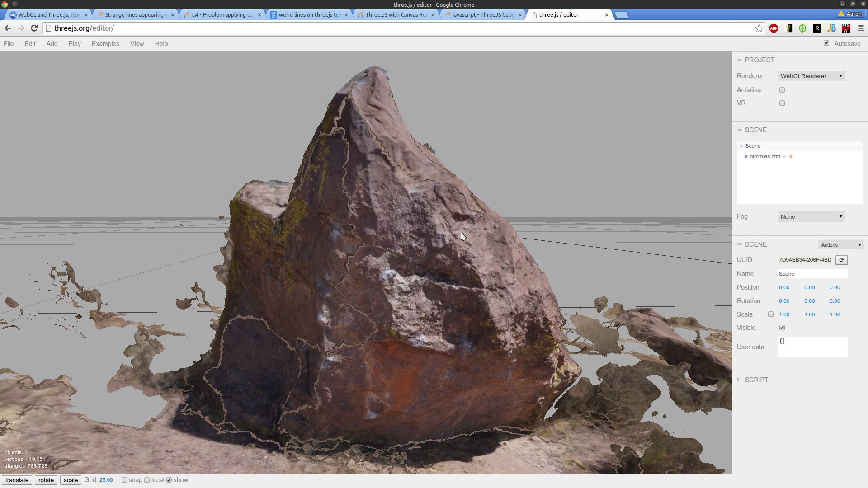Click the rotate button

46,480
